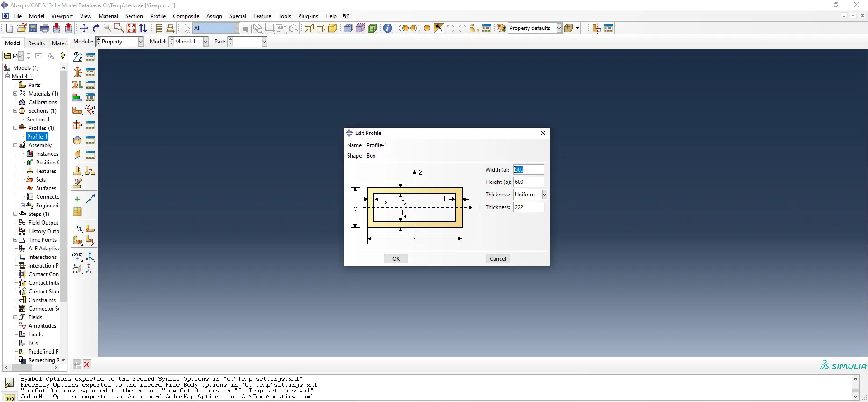Open the Property defaults color dropdown
Viewport: 868px width, 402px height.
tap(535, 28)
